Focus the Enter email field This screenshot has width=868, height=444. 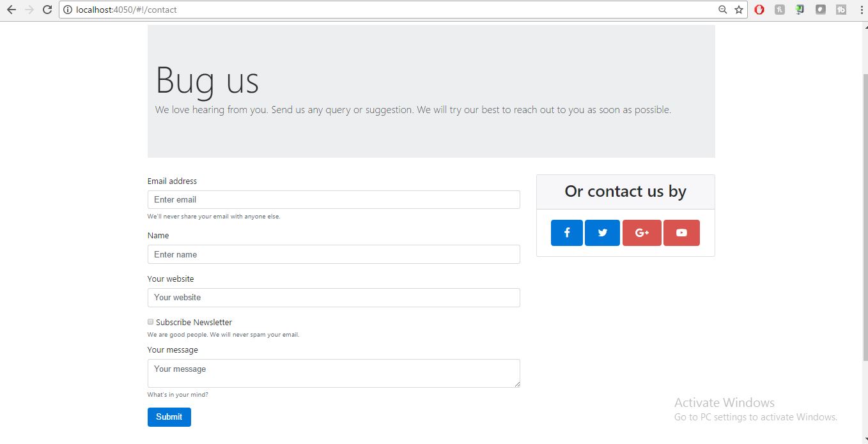(x=334, y=199)
